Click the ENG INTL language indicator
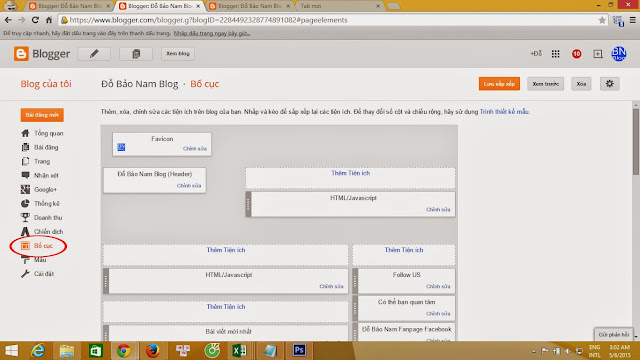The image size is (640, 360). (595, 351)
